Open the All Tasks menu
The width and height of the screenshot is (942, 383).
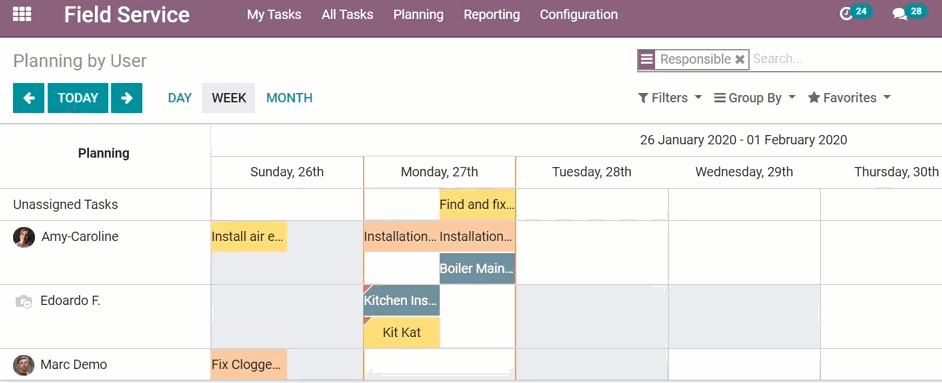point(347,14)
